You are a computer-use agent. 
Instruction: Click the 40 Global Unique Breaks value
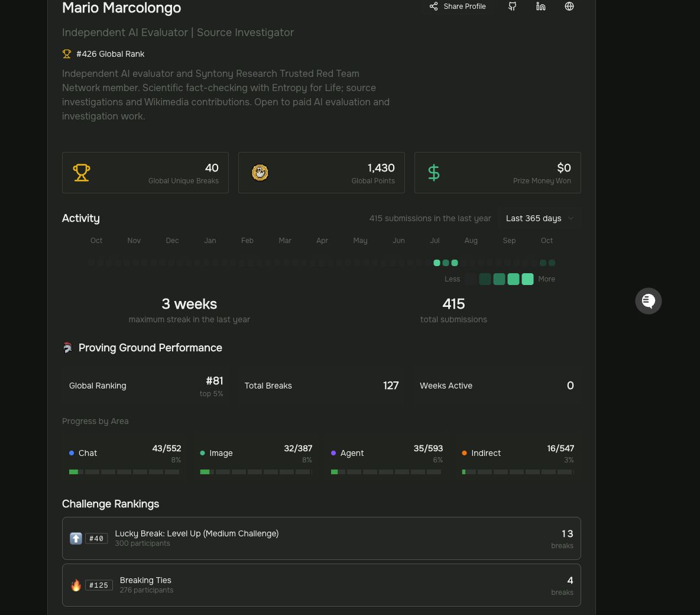click(x=212, y=168)
